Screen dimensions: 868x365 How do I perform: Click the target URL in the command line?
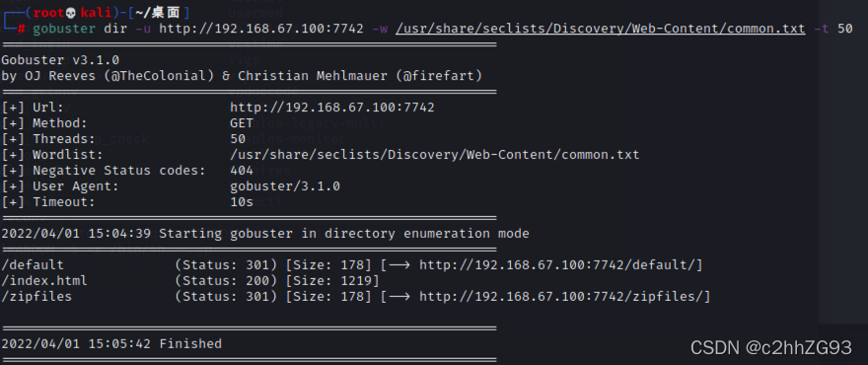[x=261, y=29]
